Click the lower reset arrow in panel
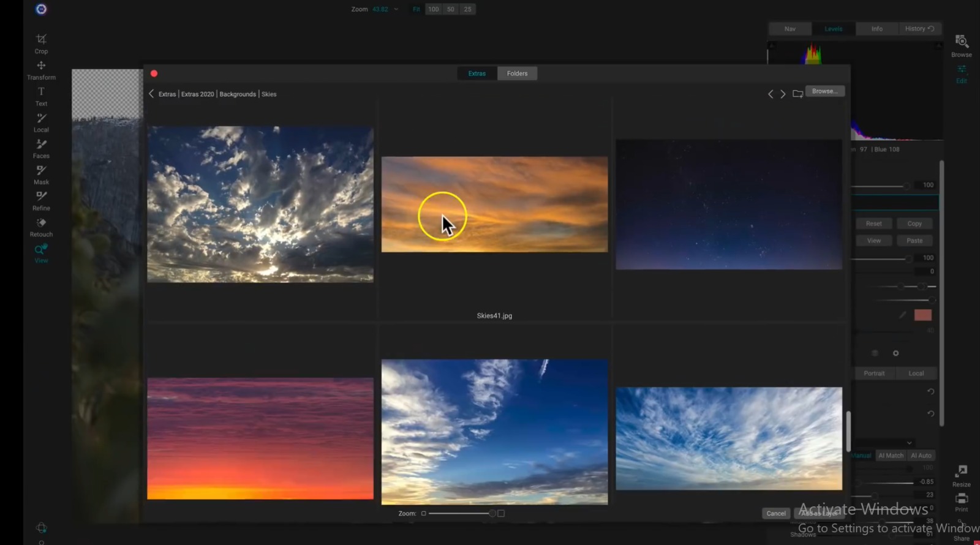The width and height of the screenshot is (980, 545). pos(930,413)
